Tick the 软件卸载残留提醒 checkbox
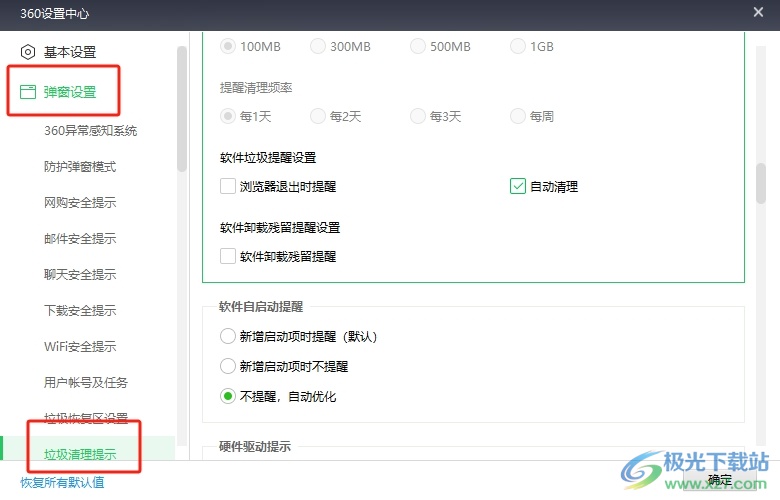 [x=228, y=256]
